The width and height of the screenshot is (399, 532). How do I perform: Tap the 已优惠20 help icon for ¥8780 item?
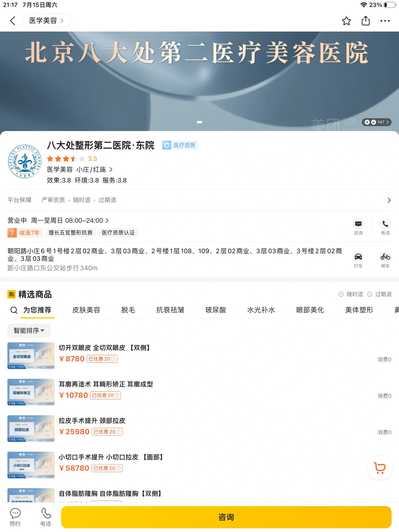113,359
